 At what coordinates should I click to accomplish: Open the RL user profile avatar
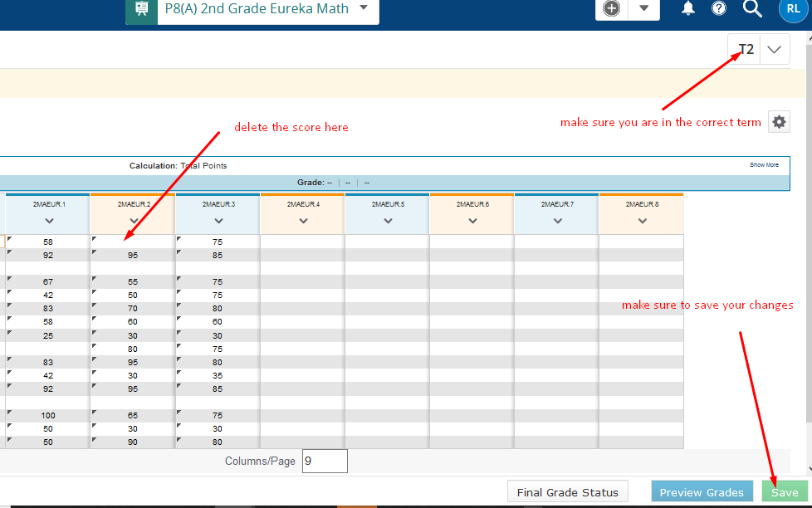793,9
